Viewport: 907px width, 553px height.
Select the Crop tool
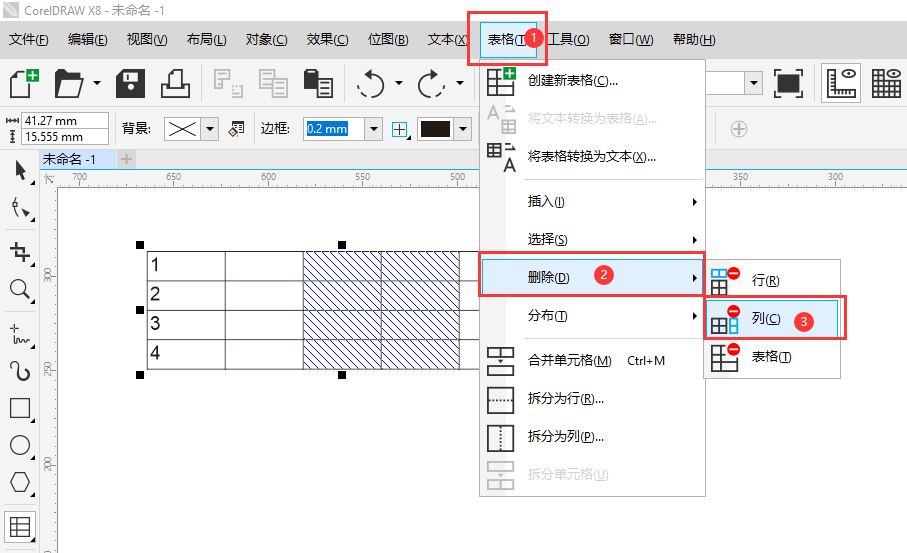click(20, 252)
